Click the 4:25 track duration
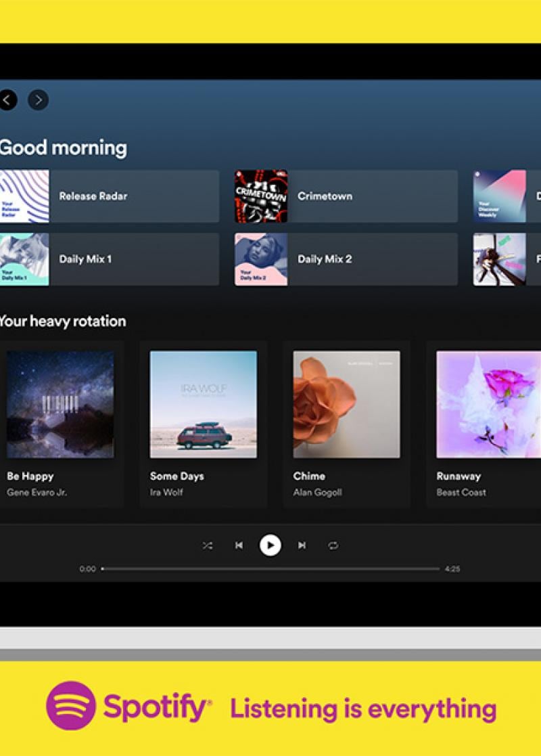The height and width of the screenshot is (756, 541). (452, 569)
